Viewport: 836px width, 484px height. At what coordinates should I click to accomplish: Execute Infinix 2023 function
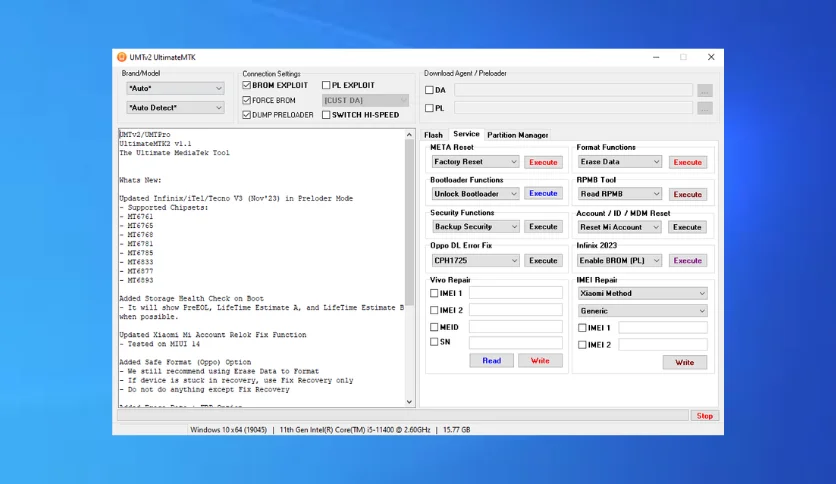coord(687,261)
